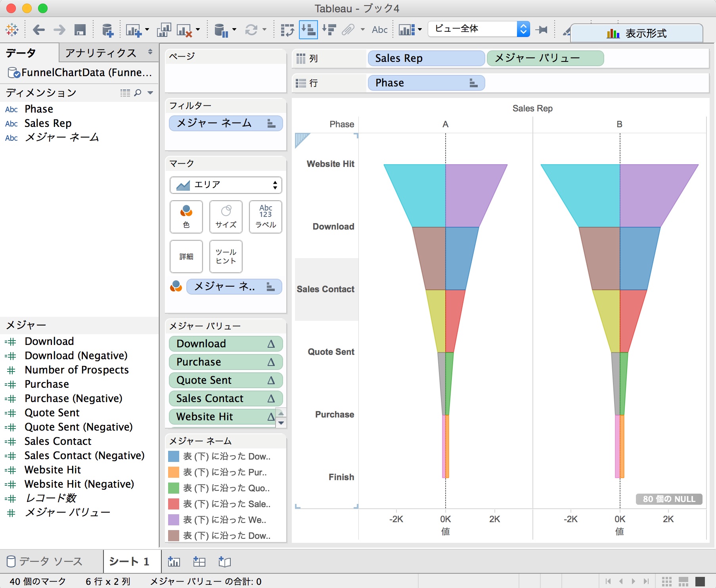
Task: Open the 色 shelf on the Marks card
Action: [x=186, y=217]
